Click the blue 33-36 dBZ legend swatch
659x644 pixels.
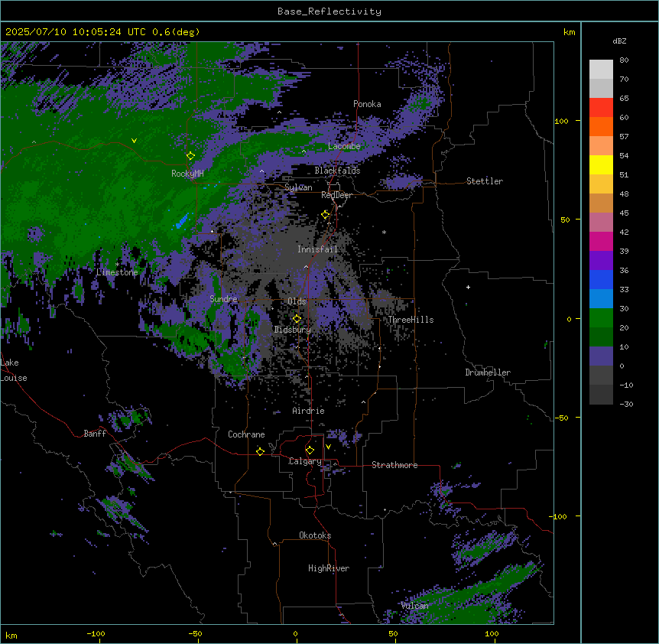(601, 280)
